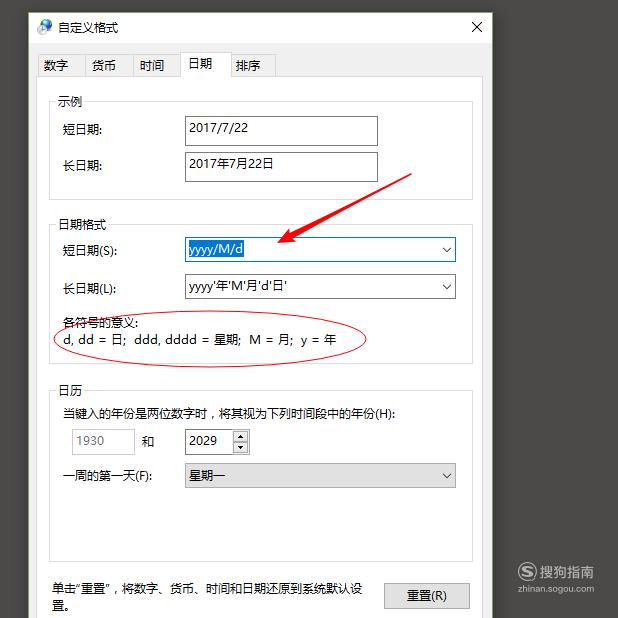The height and width of the screenshot is (618, 618).
Task: Select the 日期 tab
Action: coord(205,64)
